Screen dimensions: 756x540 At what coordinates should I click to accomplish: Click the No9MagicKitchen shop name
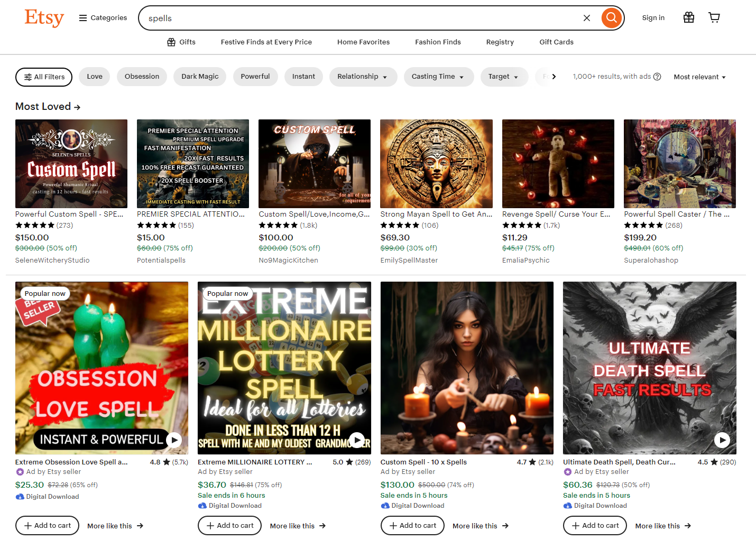pyautogui.click(x=288, y=260)
